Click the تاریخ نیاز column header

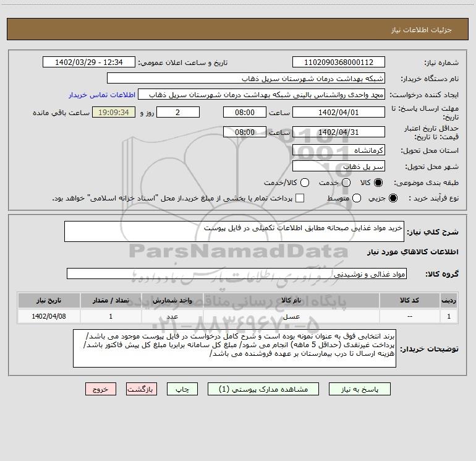49,300
